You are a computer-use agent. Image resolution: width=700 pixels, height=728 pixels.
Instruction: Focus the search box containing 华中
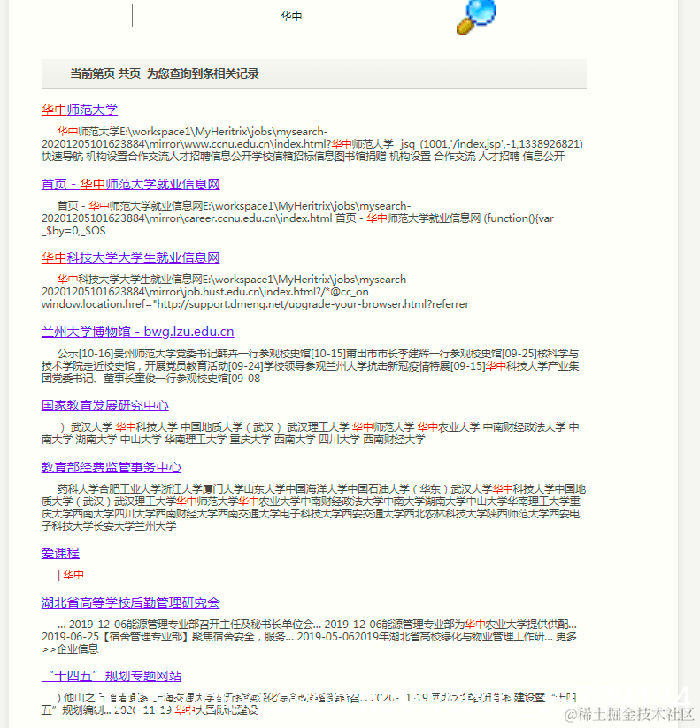tap(291, 16)
